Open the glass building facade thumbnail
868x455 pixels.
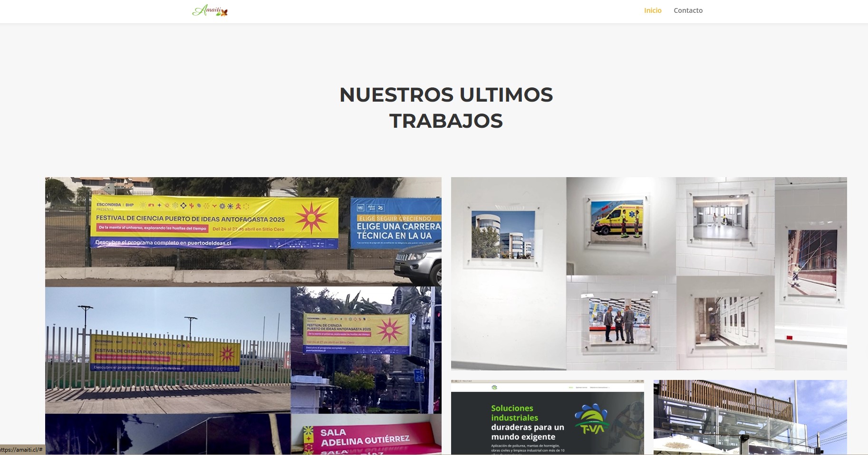(x=750, y=417)
